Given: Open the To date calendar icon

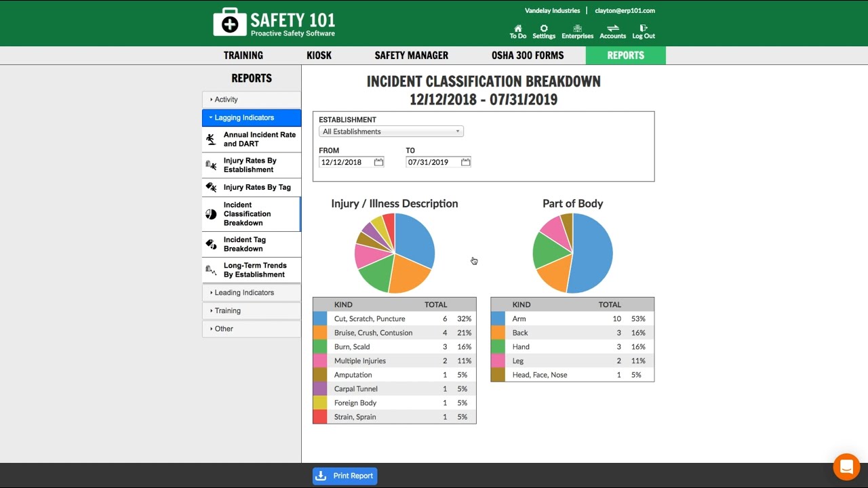Looking at the screenshot, I should point(465,162).
